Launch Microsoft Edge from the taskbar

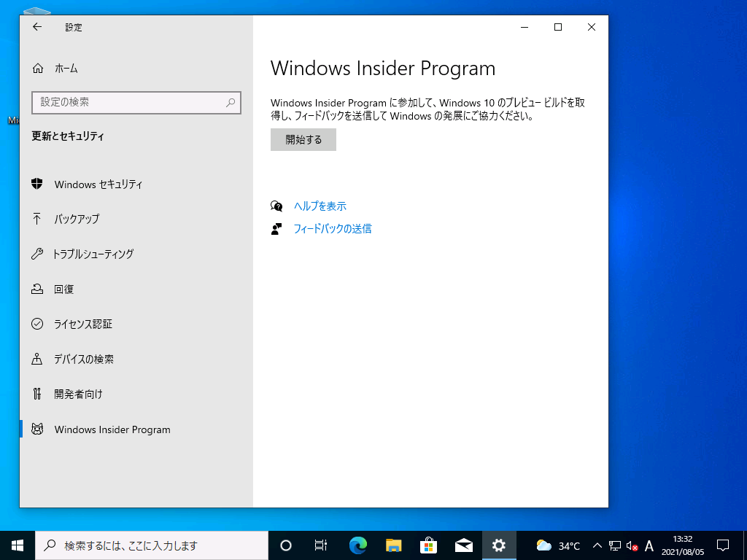point(357,545)
